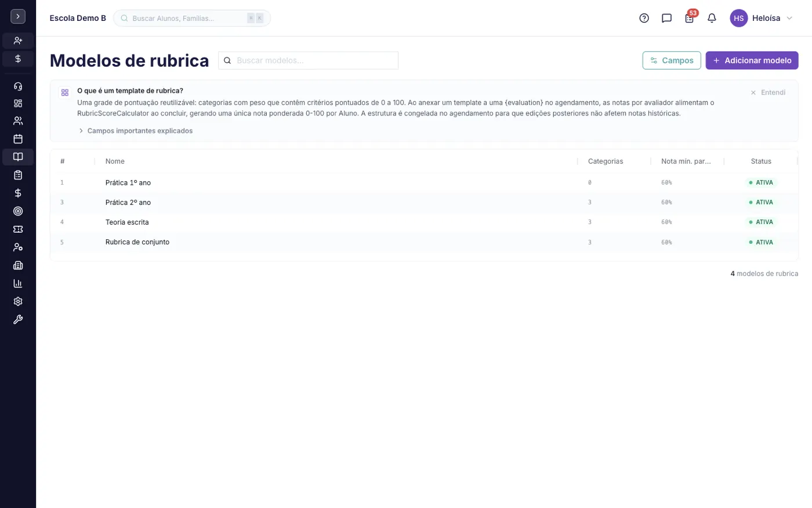The height and width of the screenshot is (508, 812).
Task: Open the help question mark icon
Action: (644, 18)
